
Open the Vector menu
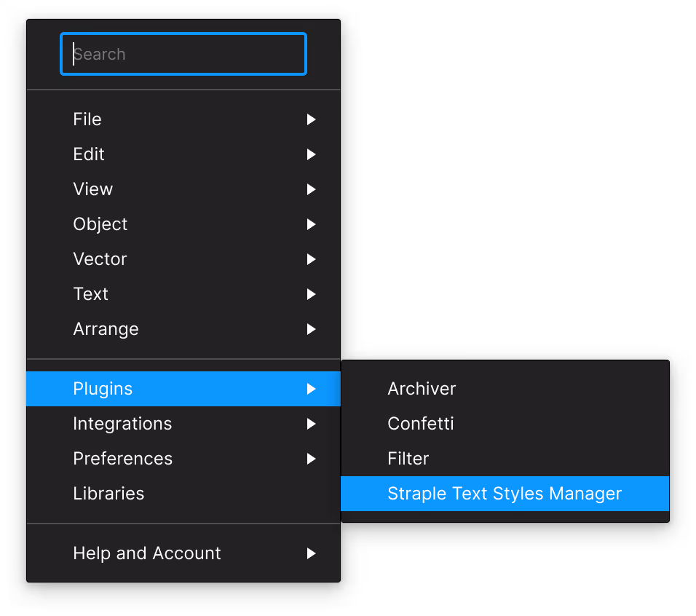(x=183, y=259)
